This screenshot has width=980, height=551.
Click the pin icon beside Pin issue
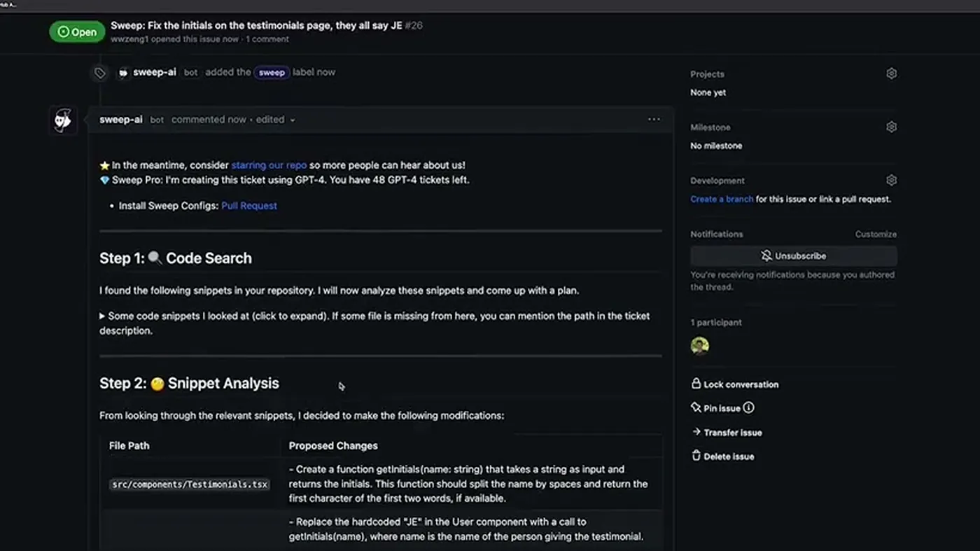696,407
